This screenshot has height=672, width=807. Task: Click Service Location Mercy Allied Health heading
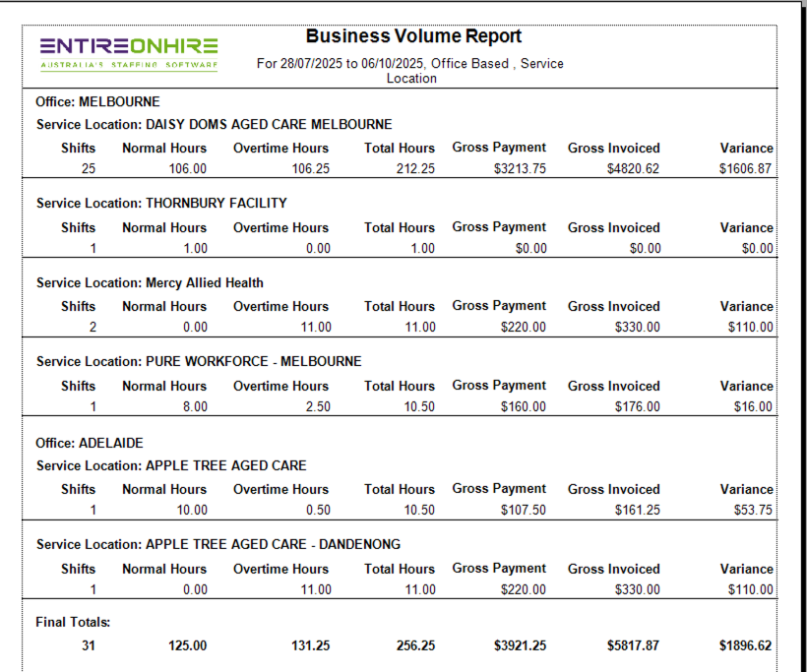(x=150, y=282)
